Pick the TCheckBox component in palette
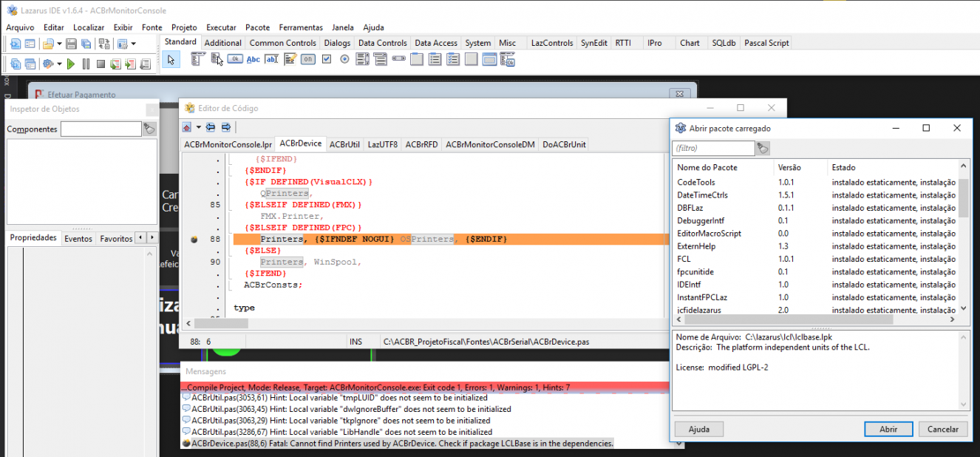Image resolution: width=980 pixels, height=457 pixels. (x=327, y=59)
